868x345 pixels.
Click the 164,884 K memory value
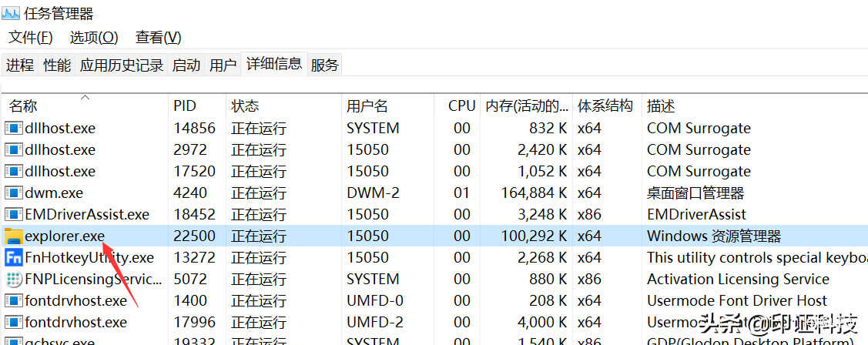tap(534, 193)
